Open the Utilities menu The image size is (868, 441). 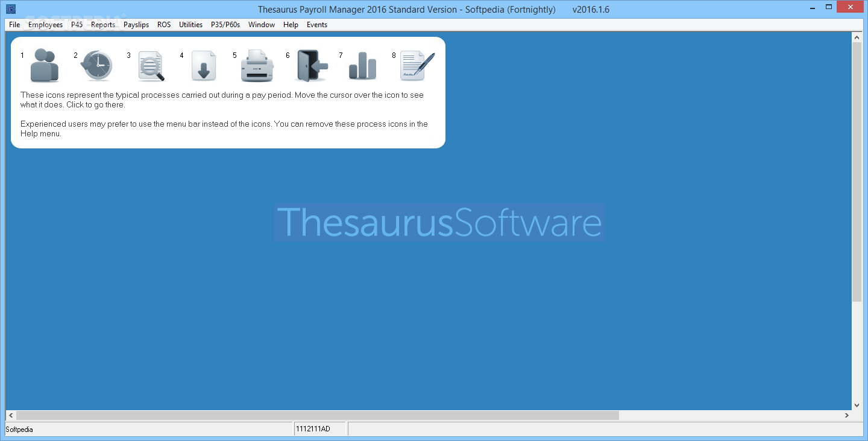click(190, 25)
